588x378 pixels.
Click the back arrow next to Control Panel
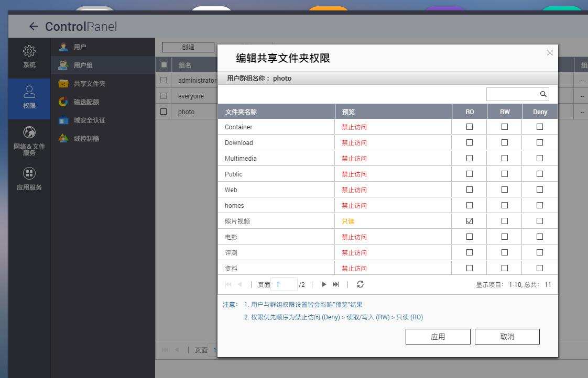[34, 26]
